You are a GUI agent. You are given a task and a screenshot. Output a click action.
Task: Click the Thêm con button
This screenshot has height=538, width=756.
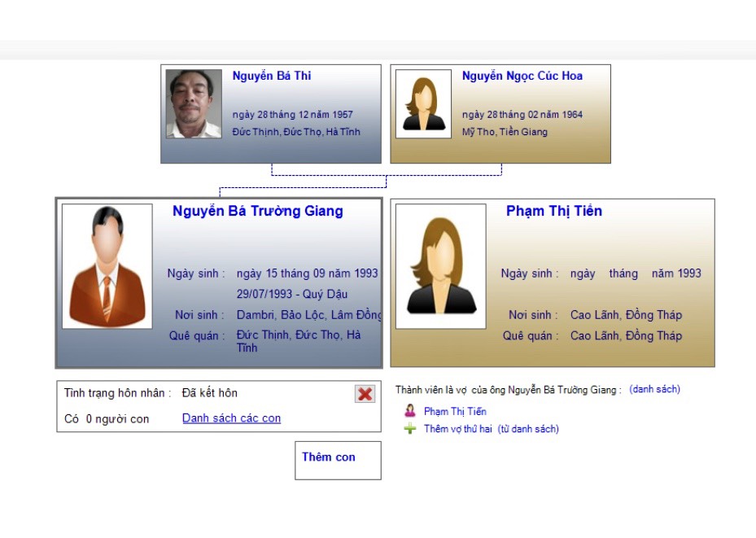pyautogui.click(x=338, y=461)
